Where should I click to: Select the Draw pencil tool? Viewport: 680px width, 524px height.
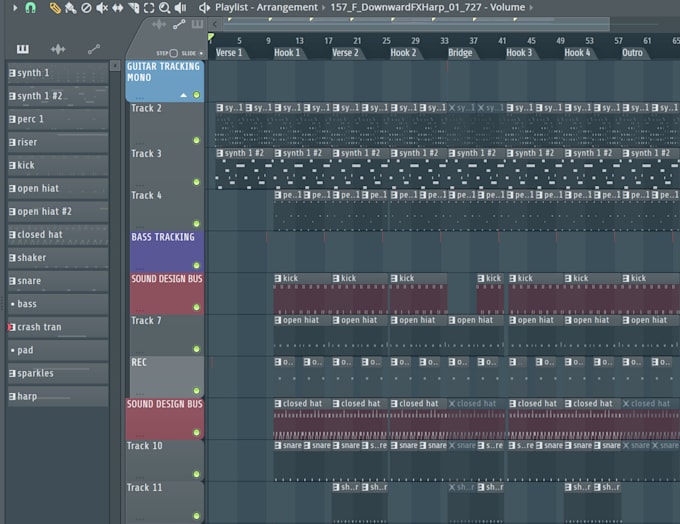pos(55,8)
